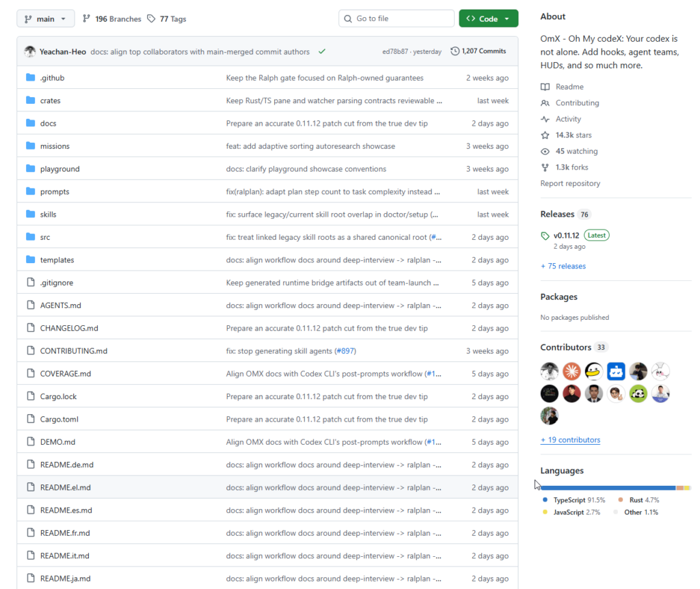Open the 196 Branches list
700x589 pixels.
point(111,19)
